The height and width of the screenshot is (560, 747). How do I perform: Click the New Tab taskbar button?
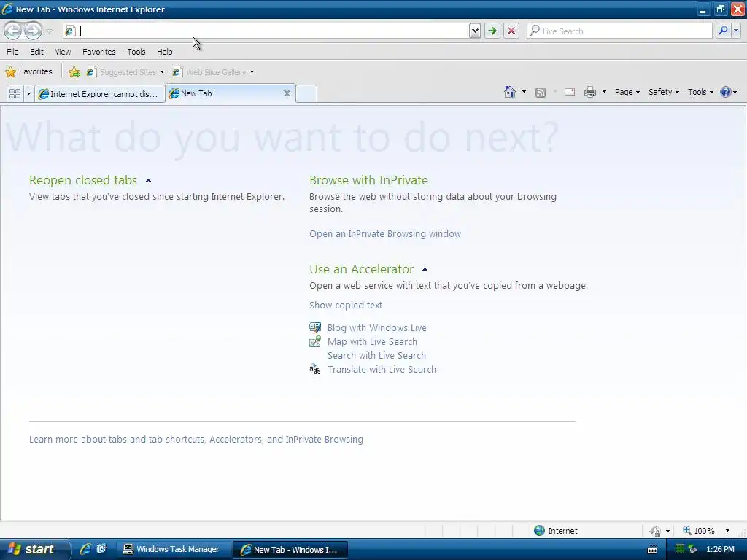click(290, 550)
